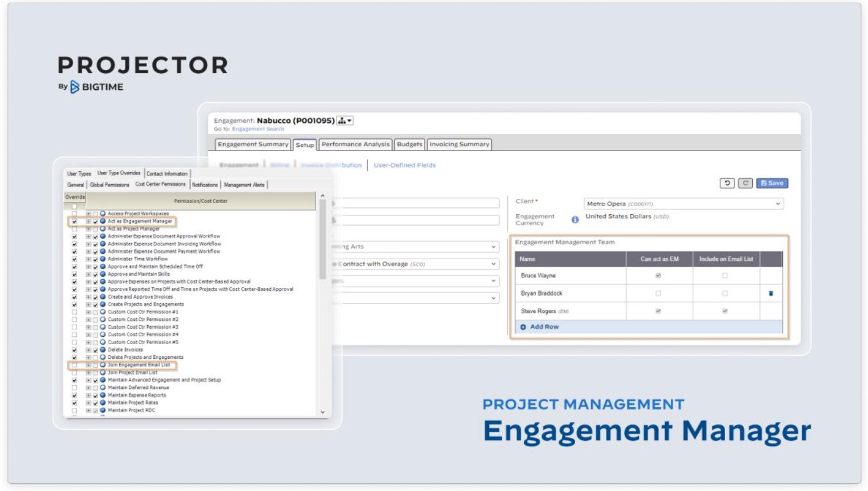Click the circle icon for Custom Cost Ctr Permission #1

click(x=103, y=312)
